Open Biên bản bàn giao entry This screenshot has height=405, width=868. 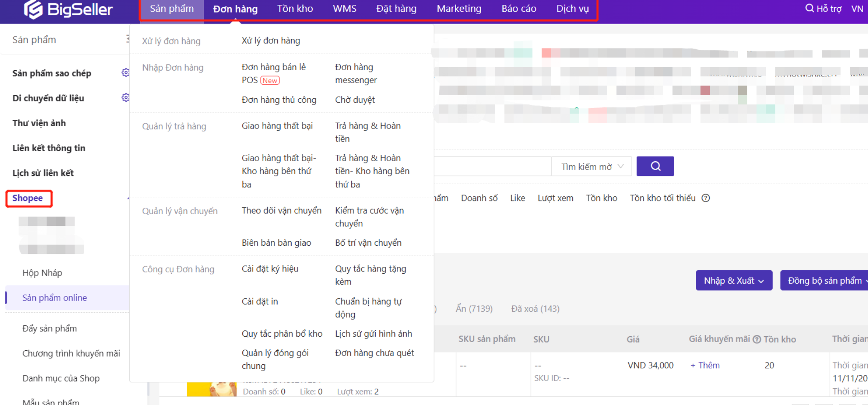pyautogui.click(x=276, y=243)
